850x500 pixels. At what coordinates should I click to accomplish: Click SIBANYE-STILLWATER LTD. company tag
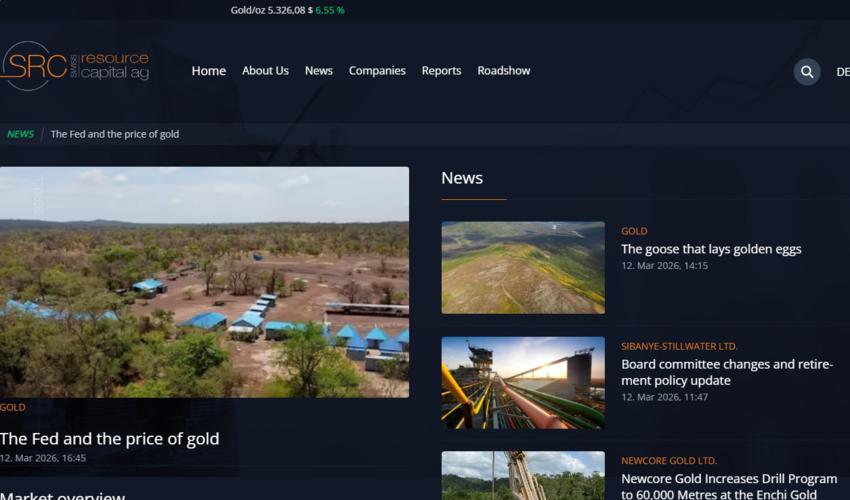point(679,347)
